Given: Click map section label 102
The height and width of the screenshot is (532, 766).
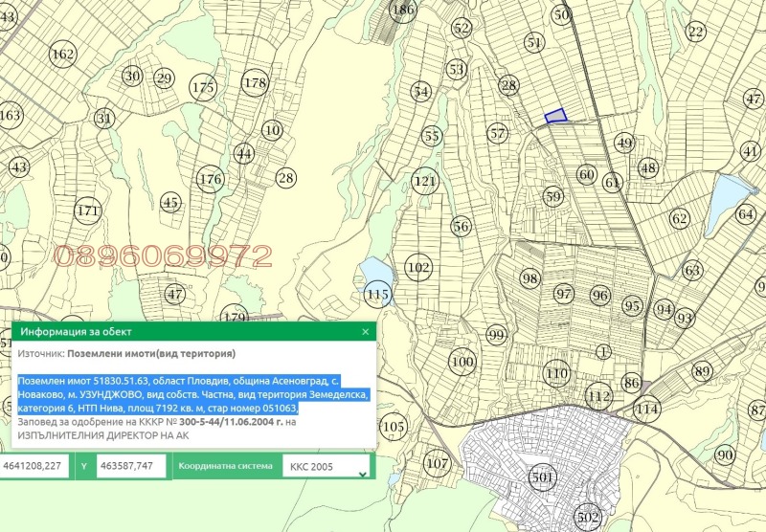Looking at the screenshot, I should point(418,268).
